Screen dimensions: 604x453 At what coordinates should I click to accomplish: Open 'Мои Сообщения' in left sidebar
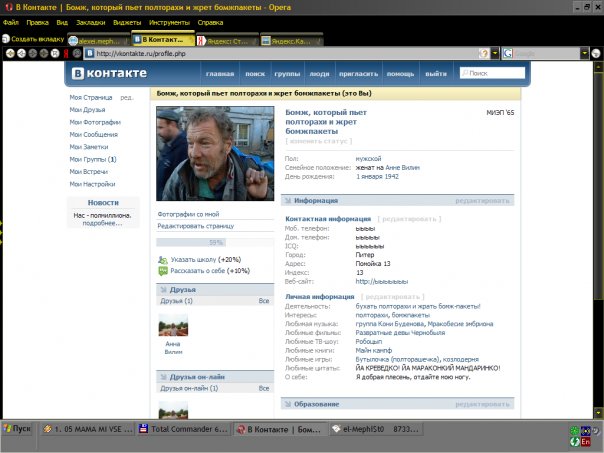(x=93, y=134)
